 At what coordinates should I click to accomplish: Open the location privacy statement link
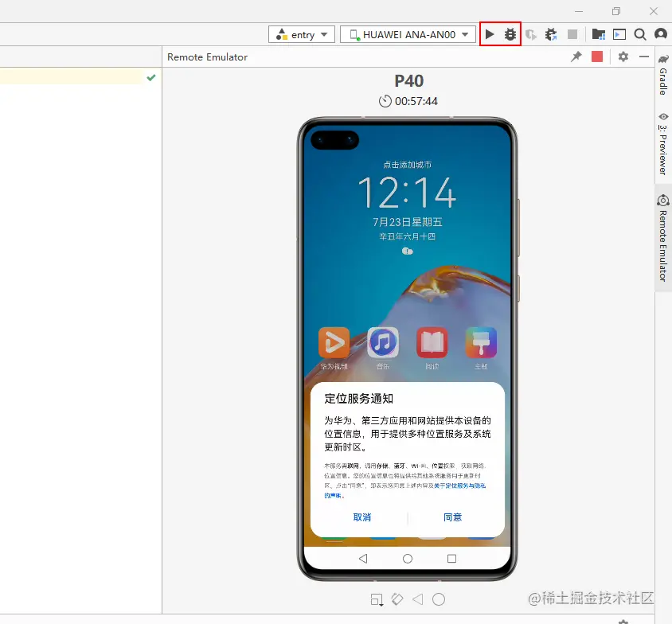click(x=459, y=486)
